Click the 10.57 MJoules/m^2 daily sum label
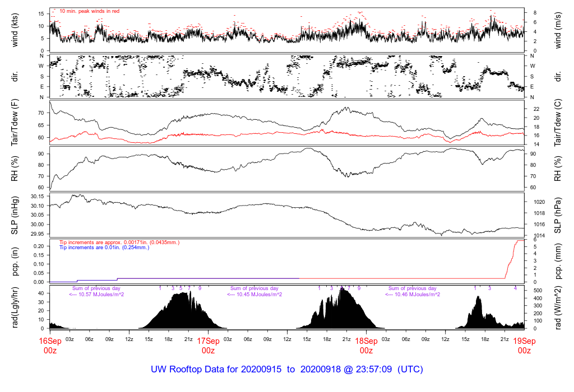574x392 pixels. (96, 295)
